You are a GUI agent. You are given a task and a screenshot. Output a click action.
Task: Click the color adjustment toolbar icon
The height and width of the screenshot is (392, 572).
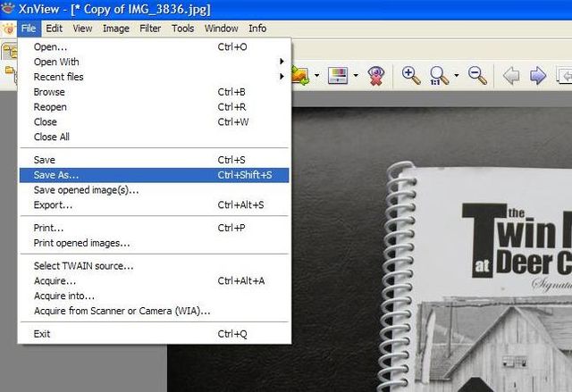[338, 76]
